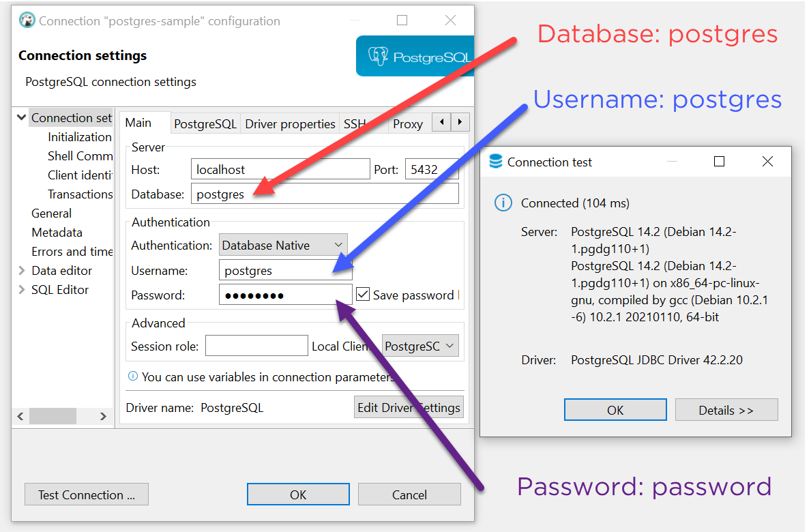Click the PostgreSQL elephant logo banner
The image size is (811, 532).
pos(415,56)
